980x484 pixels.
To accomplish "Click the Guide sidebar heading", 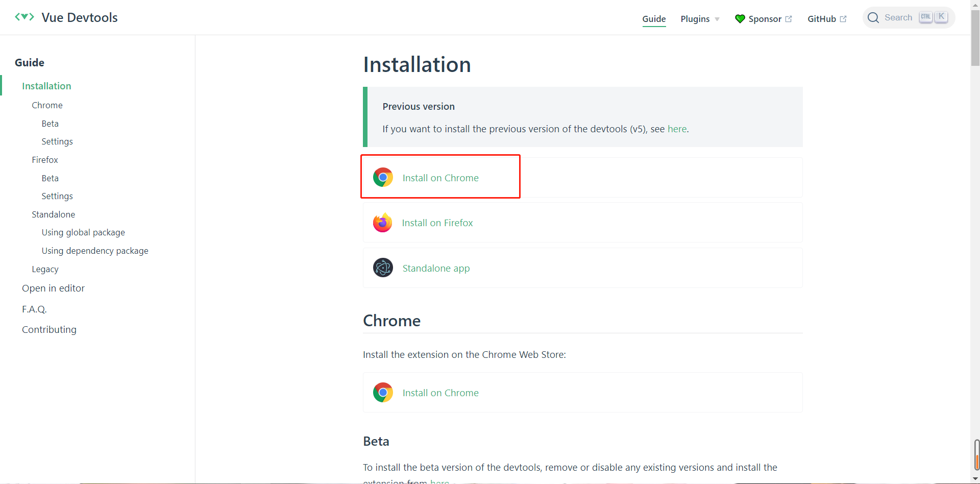I will point(30,63).
